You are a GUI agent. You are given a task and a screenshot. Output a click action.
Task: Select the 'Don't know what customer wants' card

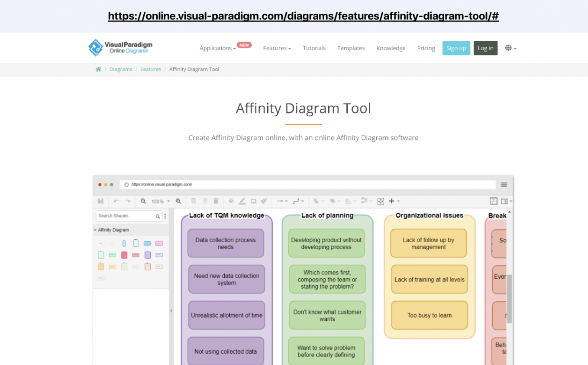327,315
